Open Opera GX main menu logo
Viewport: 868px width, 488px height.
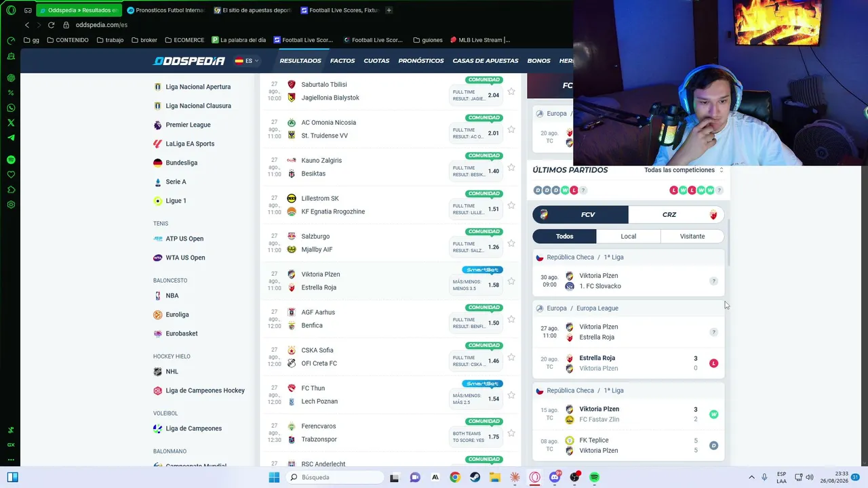(11, 10)
